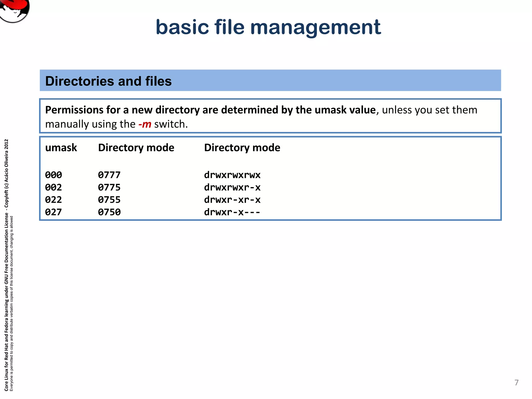532x399 pixels.
Task: Select the 'umask' column header
Action: pyautogui.click(x=61, y=148)
